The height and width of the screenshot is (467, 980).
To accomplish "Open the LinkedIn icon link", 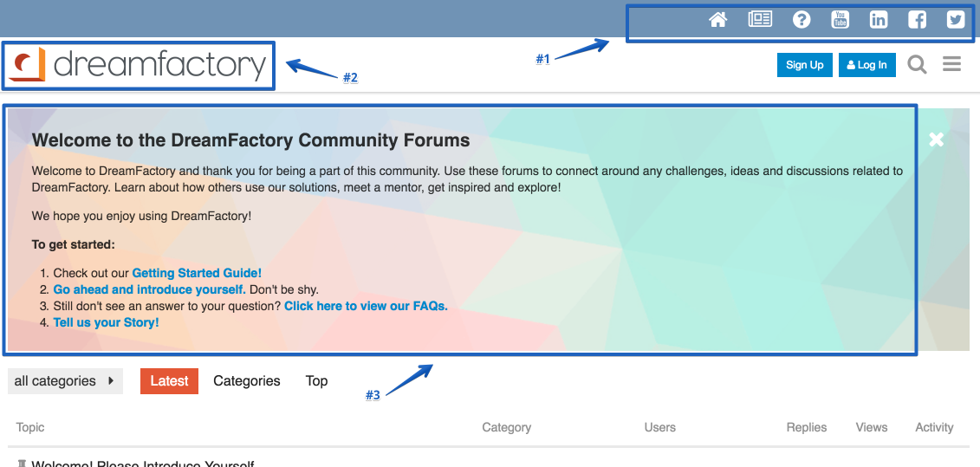I will [x=879, y=20].
